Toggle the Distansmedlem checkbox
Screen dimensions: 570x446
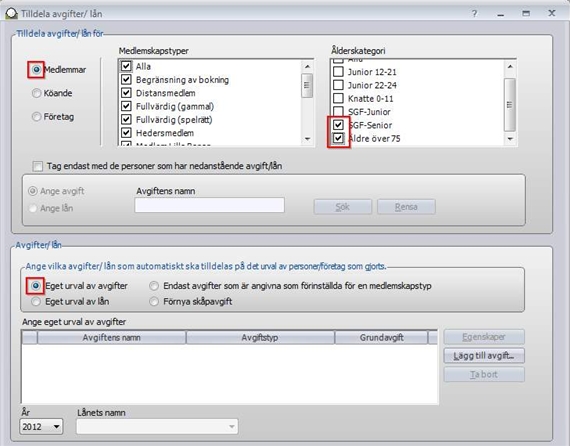(x=126, y=93)
